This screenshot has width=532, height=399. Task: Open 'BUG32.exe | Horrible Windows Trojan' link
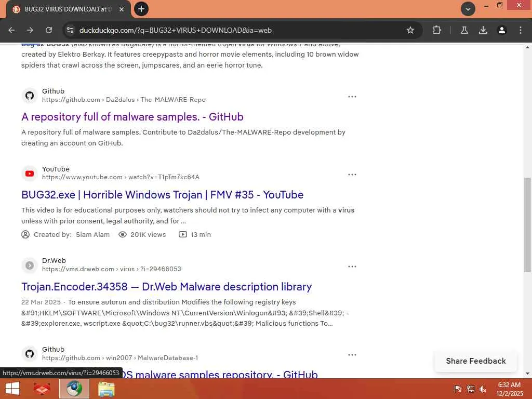coord(162,195)
